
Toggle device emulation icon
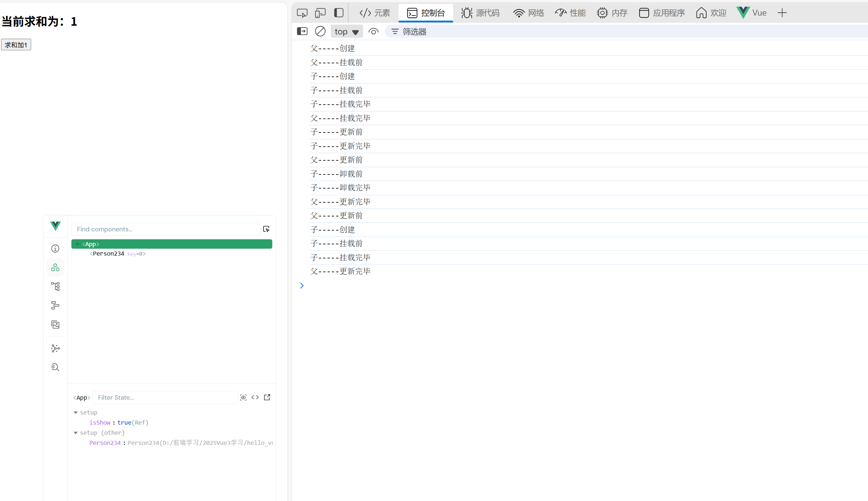coord(320,13)
